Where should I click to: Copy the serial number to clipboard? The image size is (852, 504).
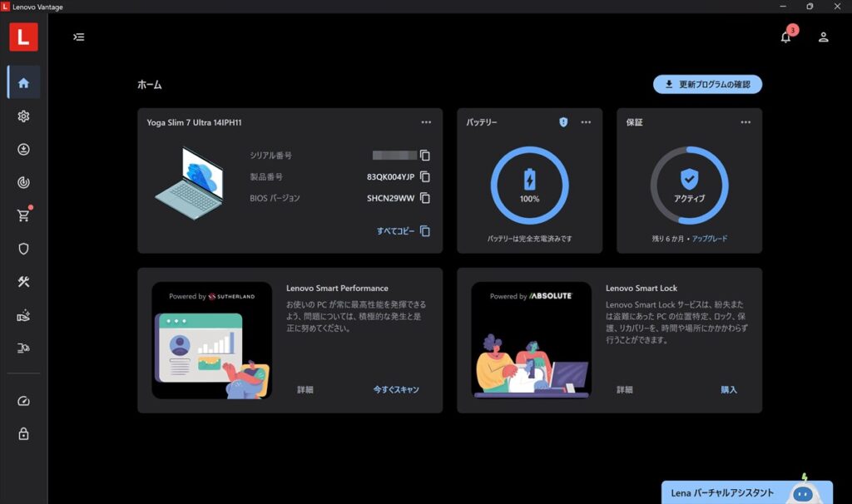425,156
